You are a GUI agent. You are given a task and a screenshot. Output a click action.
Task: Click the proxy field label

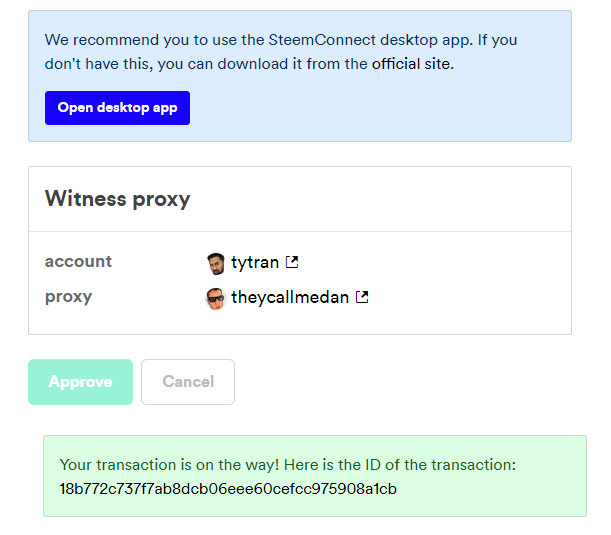(x=68, y=297)
